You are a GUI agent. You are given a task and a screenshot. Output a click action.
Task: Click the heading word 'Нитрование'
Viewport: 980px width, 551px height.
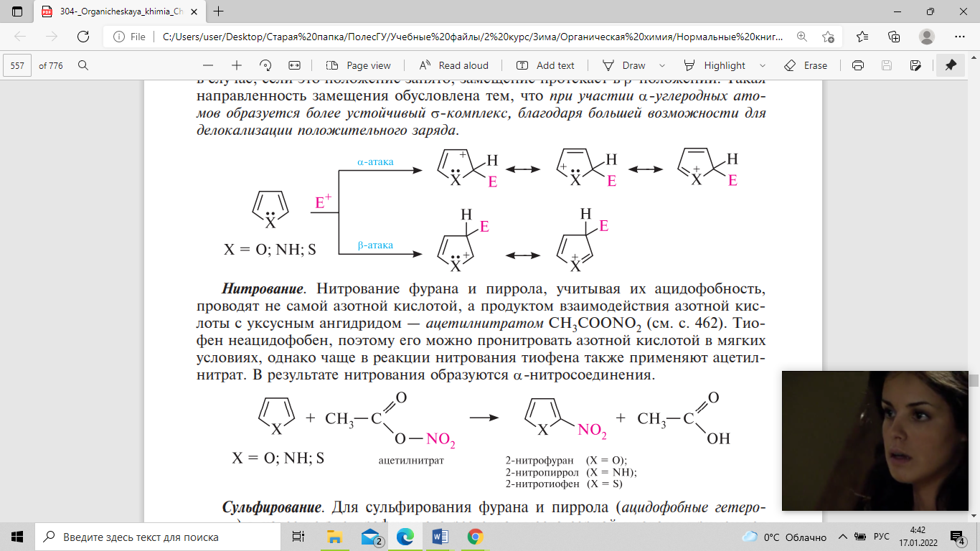click(x=263, y=289)
